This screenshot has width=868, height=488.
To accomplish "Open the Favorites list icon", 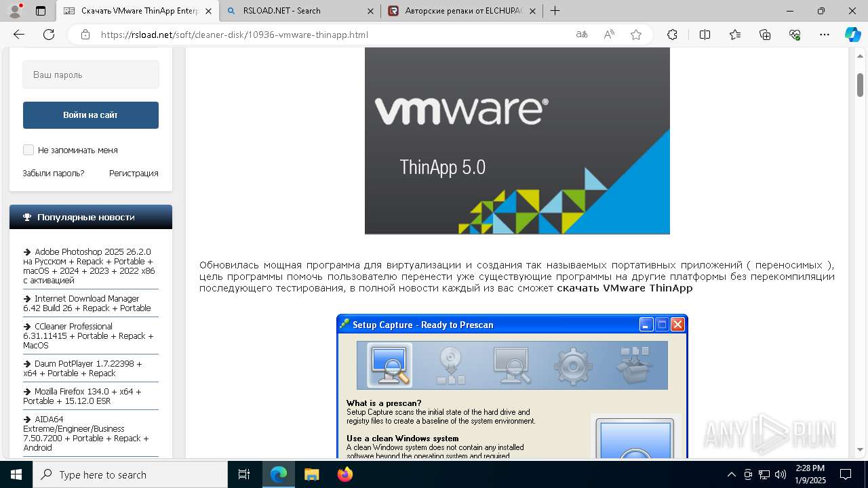I will pos(735,35).
